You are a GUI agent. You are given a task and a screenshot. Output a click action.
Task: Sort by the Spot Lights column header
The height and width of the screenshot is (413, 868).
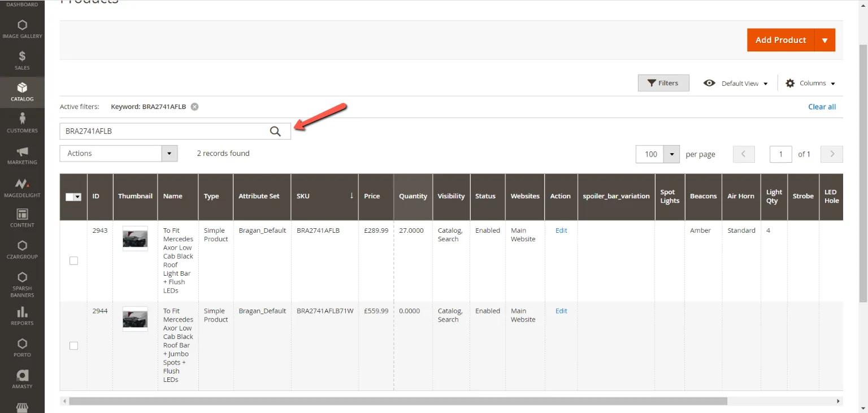(x=670, y=197)
